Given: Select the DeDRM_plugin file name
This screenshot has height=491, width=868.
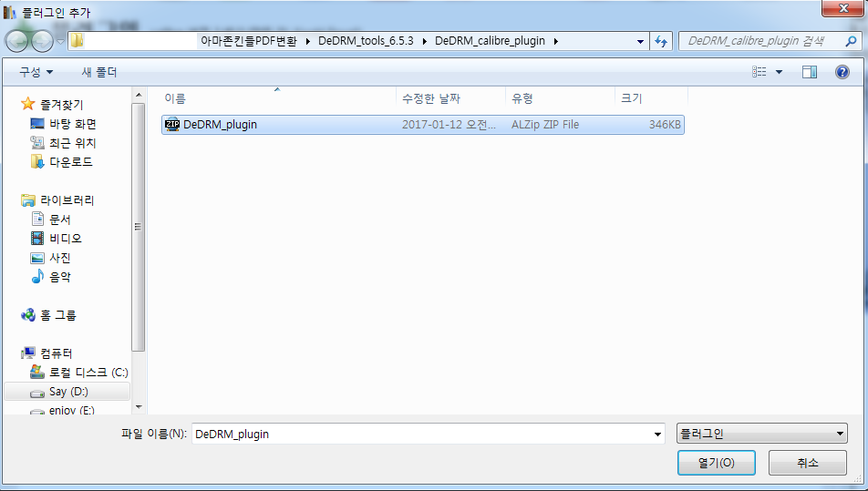Looking at the screenshot, I should (220, 125).
